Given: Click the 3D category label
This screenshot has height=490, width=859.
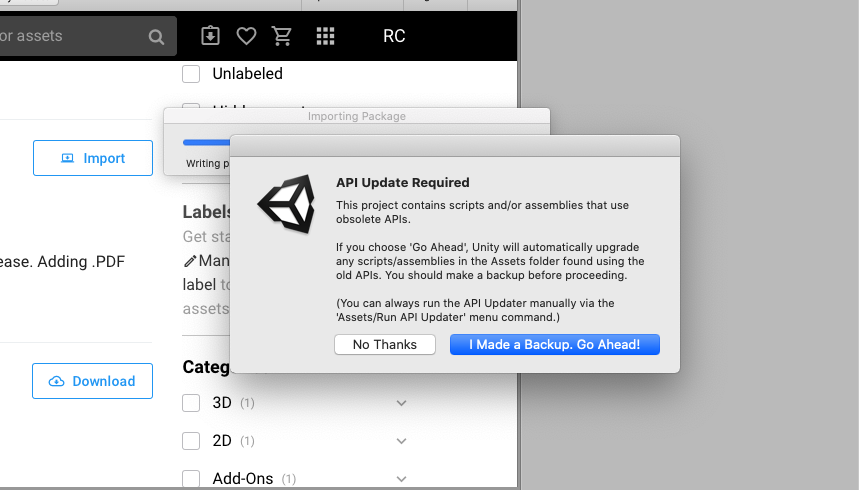Looking at the screenshot, I should click(x=222, y=403).
